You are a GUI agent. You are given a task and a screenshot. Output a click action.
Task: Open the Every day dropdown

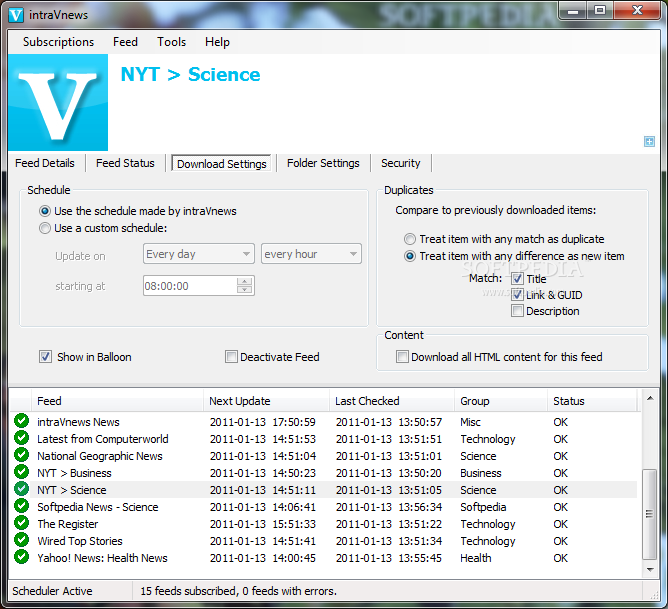(x=199, y=254)
